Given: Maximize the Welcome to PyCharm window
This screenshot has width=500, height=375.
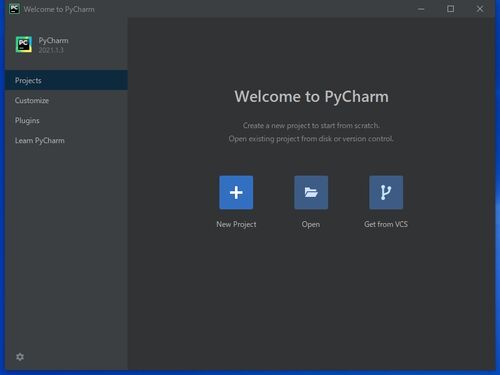Looking at the screenshot, I should (450, 9).
